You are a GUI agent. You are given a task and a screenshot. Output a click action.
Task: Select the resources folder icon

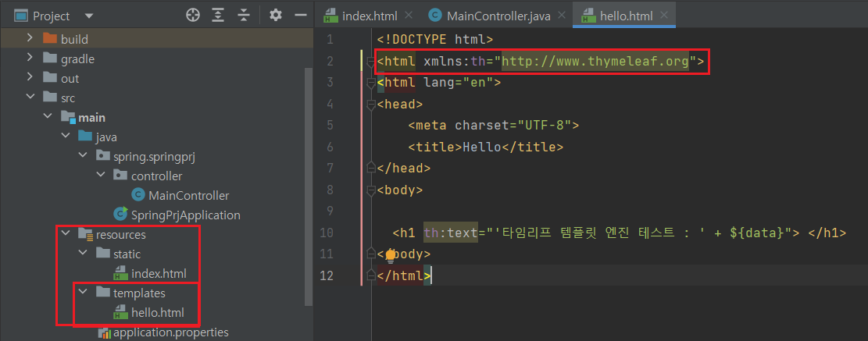click(85, 234)
